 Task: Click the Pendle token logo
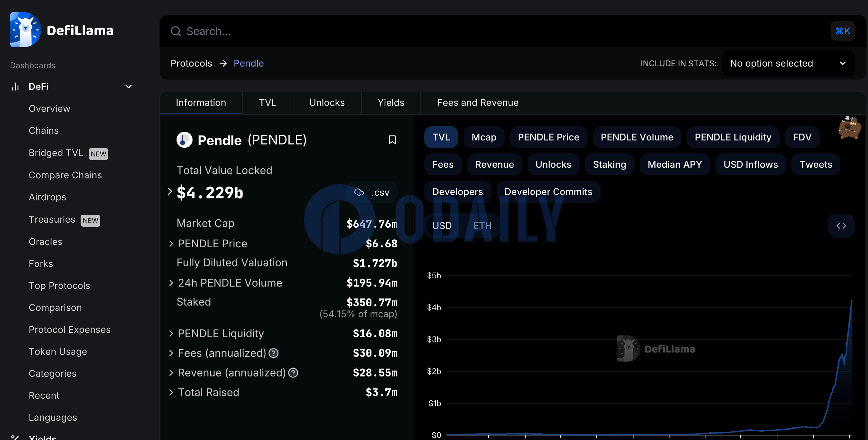click(184, 140)
